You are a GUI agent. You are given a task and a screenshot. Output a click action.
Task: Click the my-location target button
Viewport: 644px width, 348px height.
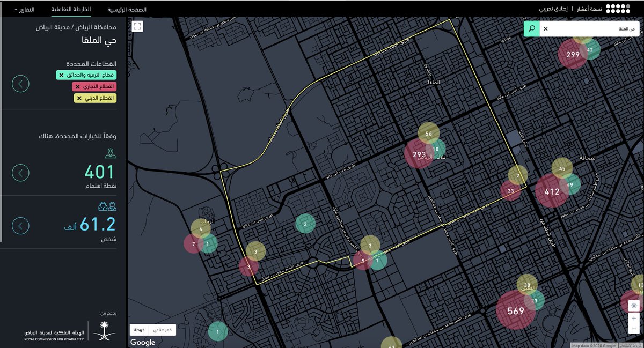634,306
